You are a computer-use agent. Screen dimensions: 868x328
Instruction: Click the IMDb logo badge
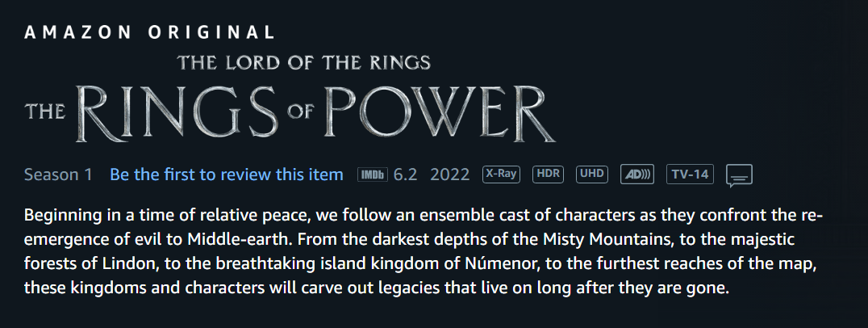372,175
